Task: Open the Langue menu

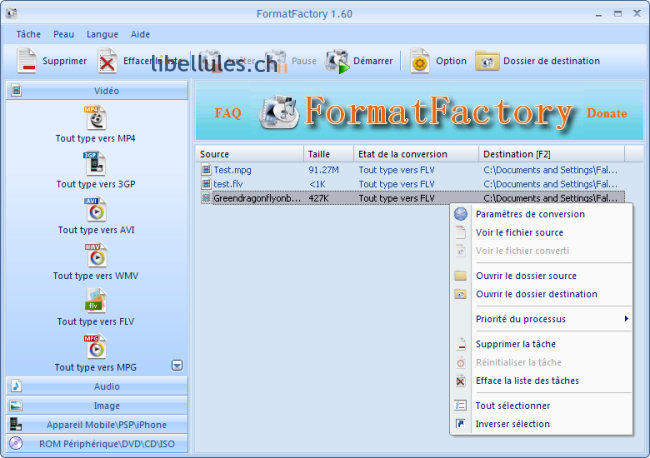Action: coord(102,34)
